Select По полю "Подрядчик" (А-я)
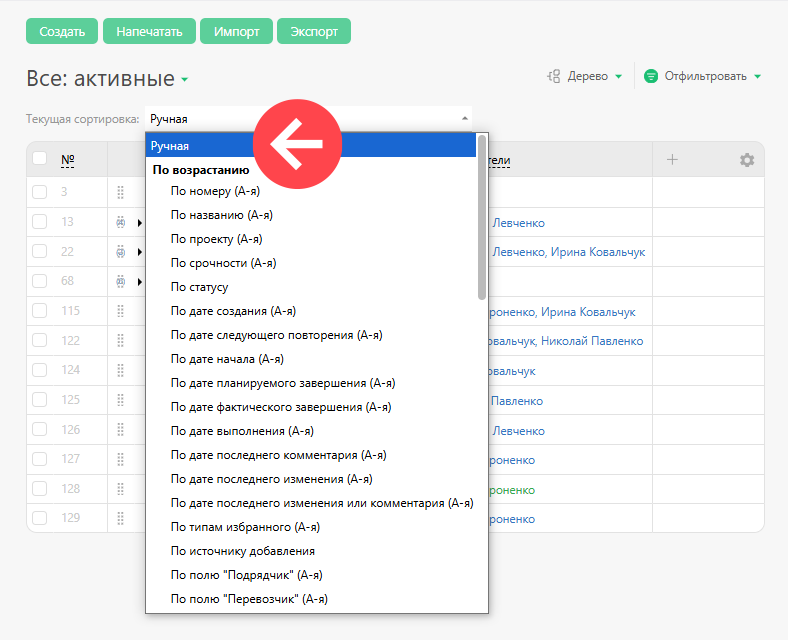Image resolution: width=788 pixels, height=640 pixels. pyautogui.click(x=246, y=575)
